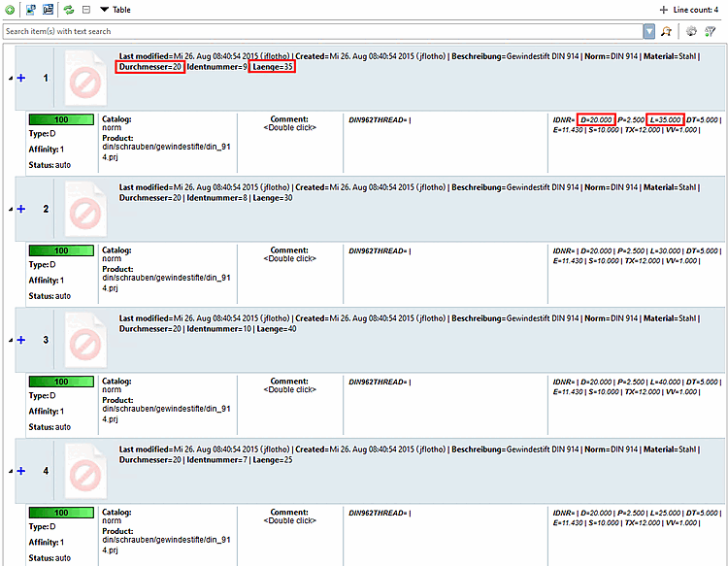Click the magnifier text search icon
The width and height of the screenshot is (728, 566).
667,31
